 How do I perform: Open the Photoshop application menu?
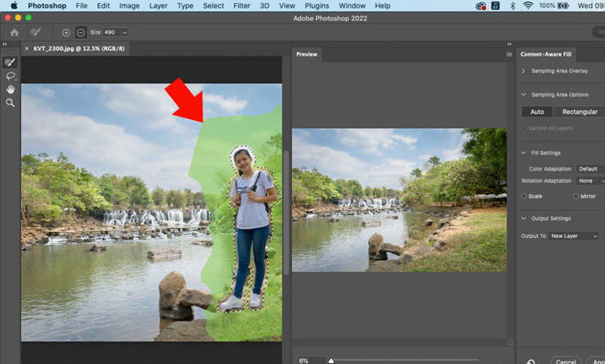coord(47,6)
